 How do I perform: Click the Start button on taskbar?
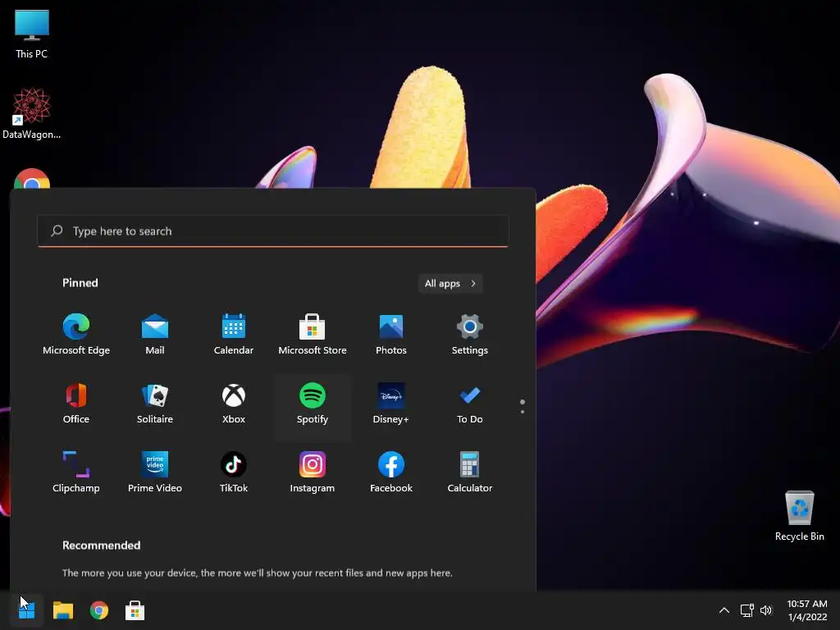(27, 610)
